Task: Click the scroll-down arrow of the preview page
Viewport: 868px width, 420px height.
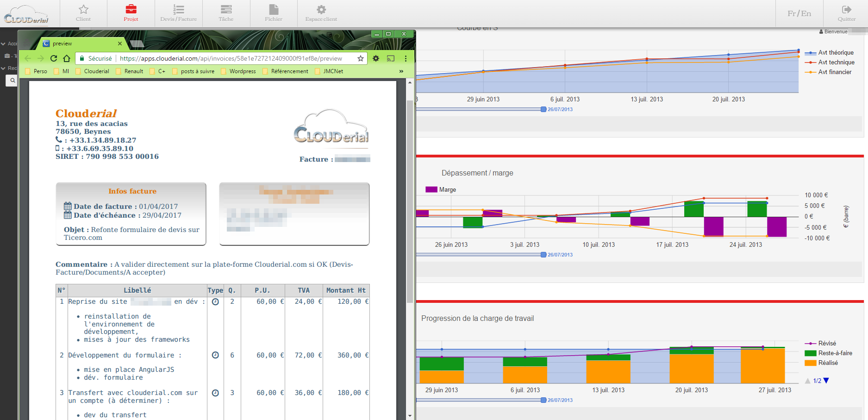Action: coord(410,416)
